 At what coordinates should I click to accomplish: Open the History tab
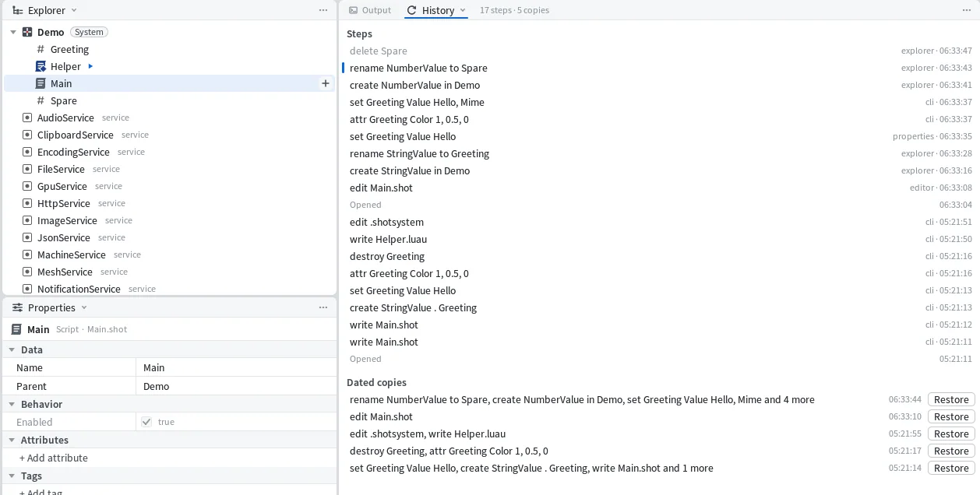coord(436,10)
